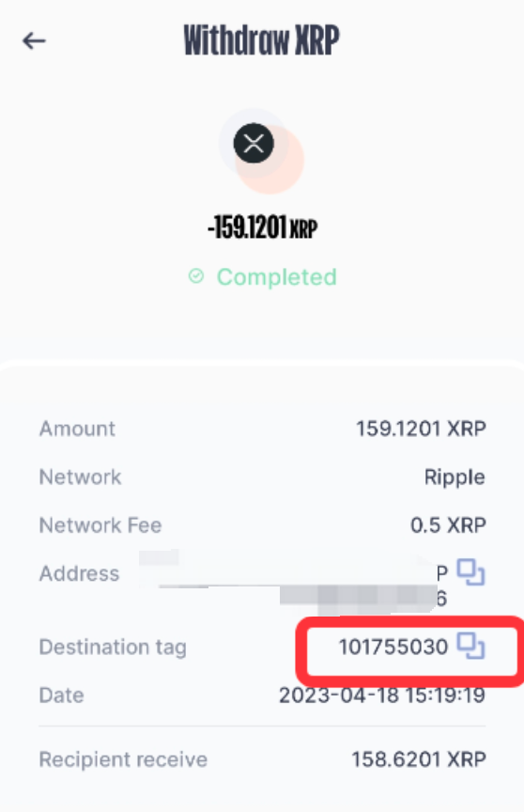Tap the green Completed check icon
524x812 pixels.
pos(196,276)
